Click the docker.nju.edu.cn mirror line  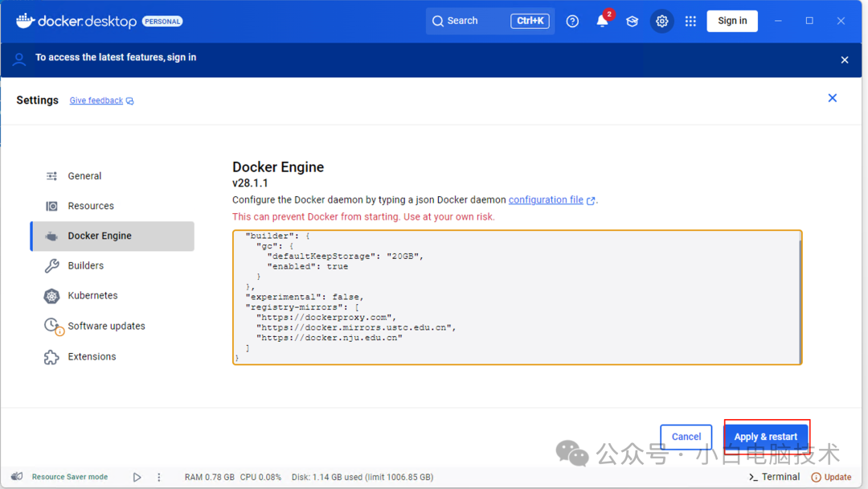click(x=330, y=338)
